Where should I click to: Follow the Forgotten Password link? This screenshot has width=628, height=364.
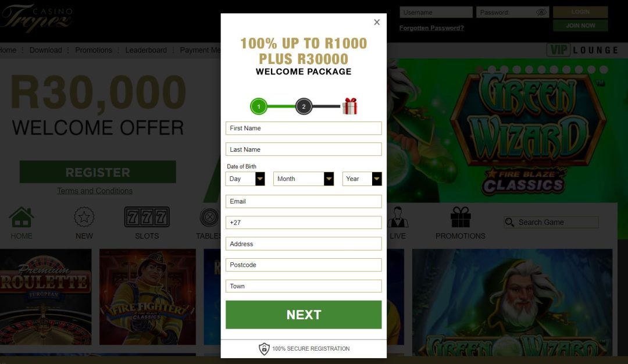click(431, 28)
